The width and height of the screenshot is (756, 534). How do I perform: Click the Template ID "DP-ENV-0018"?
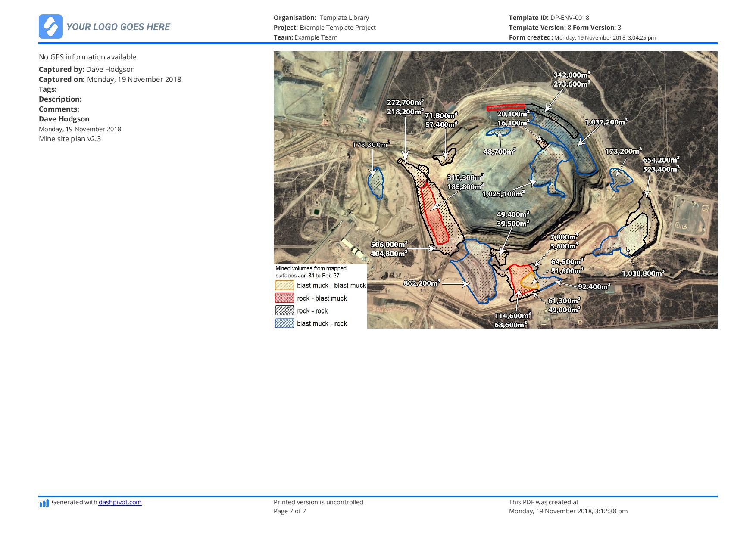click(x=569, y=19)
